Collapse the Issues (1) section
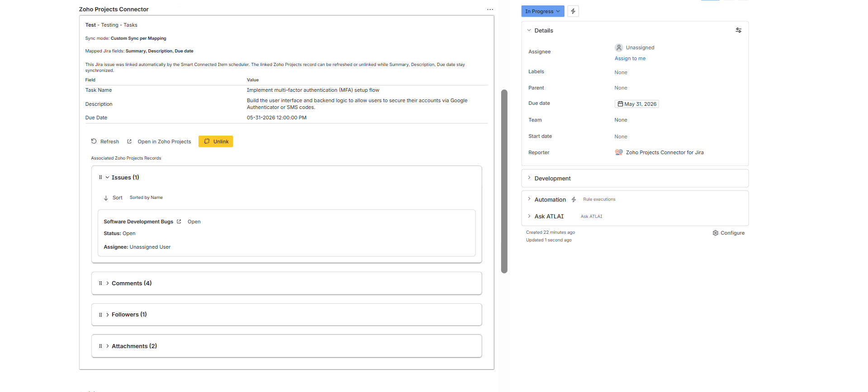 point(107,177)
